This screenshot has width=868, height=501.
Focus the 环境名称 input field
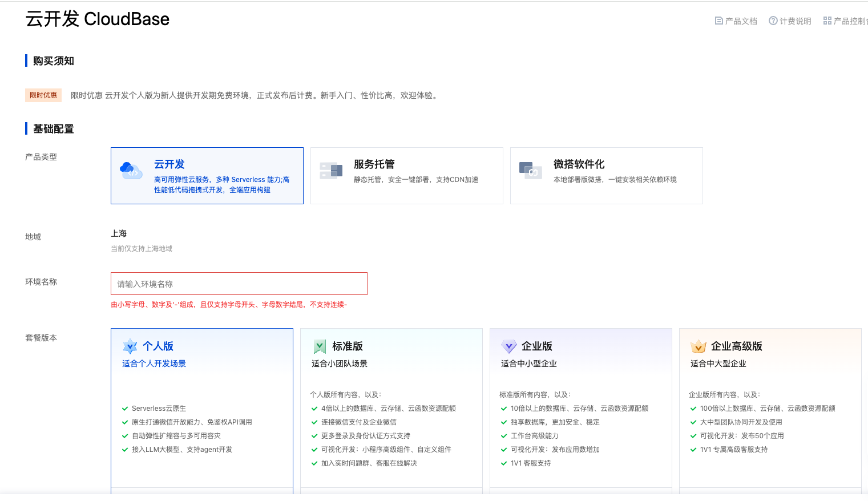point(239,284)
